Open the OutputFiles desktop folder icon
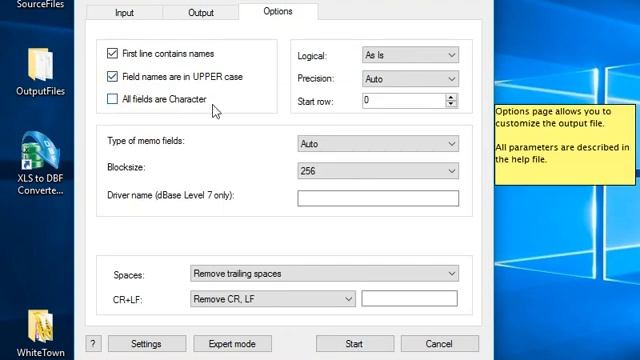The height and width of the screenshot is (360, 640). [x=40, y=71]
